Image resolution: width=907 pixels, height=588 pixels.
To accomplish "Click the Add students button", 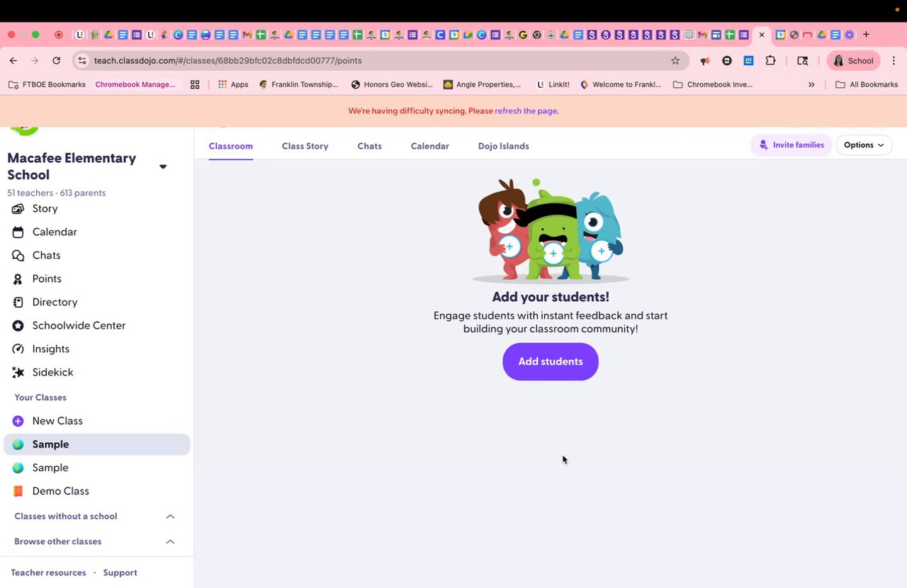I will (x=551, y=361).
